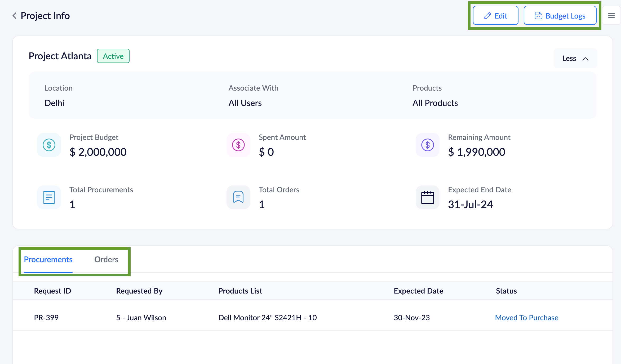This screenshot has width=621, height=364.
Task: Click the Expected Date column header
Action: point(418,291)
